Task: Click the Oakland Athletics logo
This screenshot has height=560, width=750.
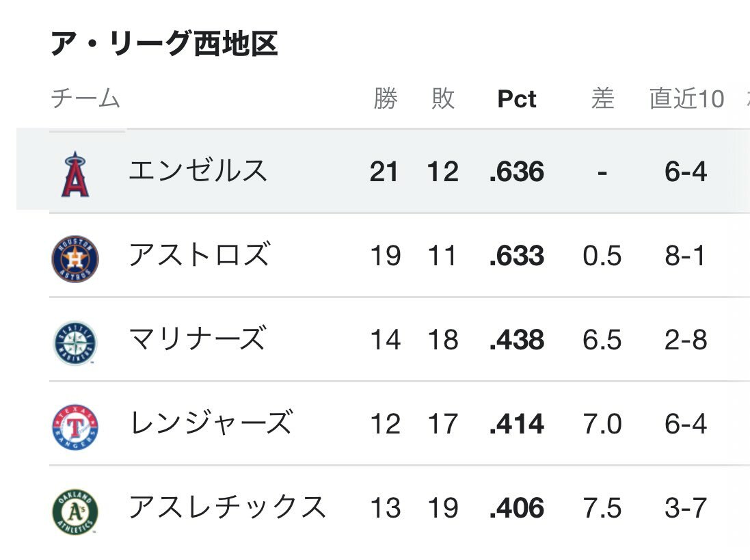Action: 75,511
